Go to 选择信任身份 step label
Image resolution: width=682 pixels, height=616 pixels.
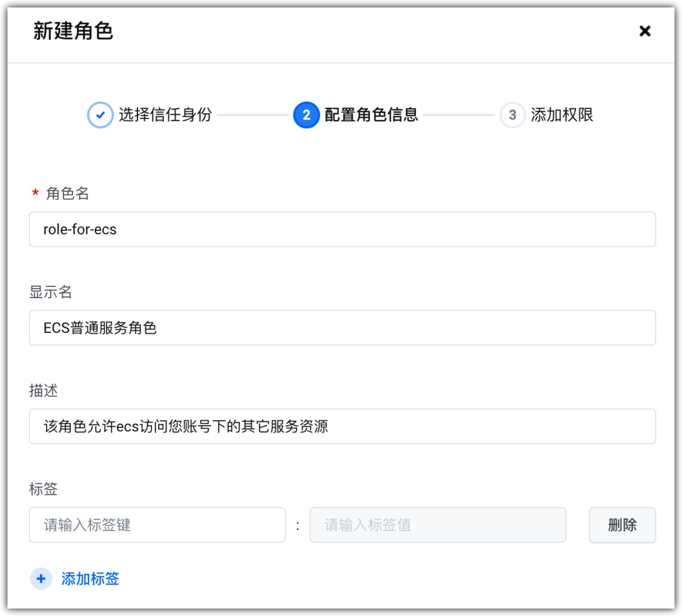165,115
